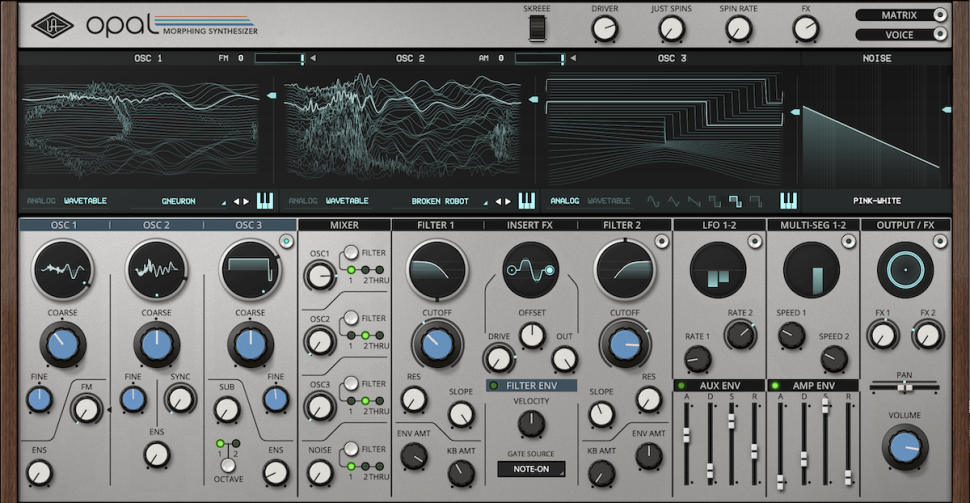Select the FILTER 1 tab
970x503 pixels.
(x=436, y=225)
